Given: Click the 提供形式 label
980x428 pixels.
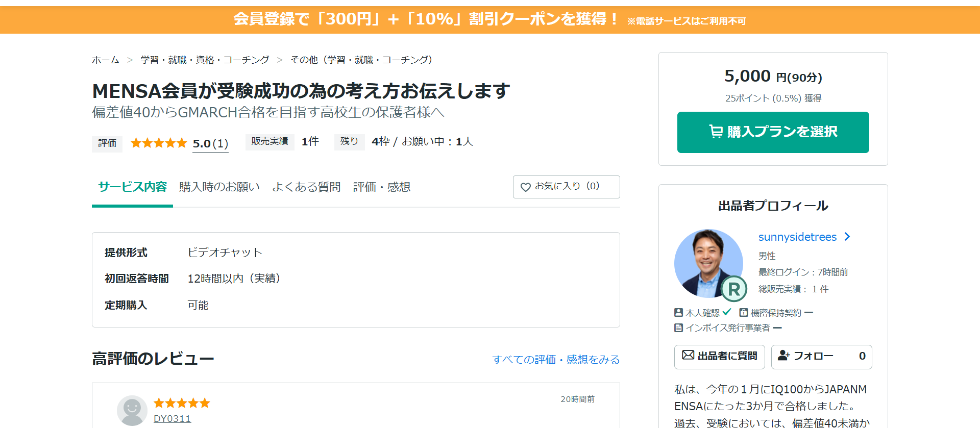Looking at the screenshot, I should (x=126, y=253).
